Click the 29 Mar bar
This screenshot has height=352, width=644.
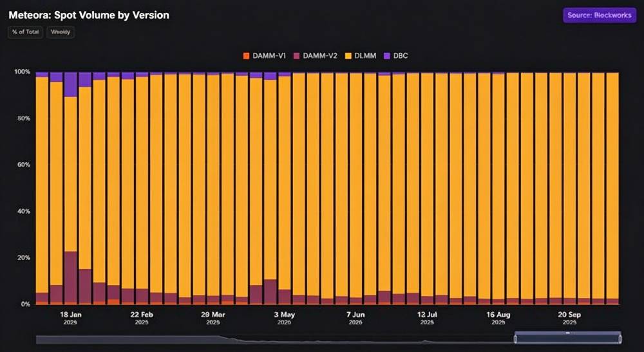click(213, 189)
